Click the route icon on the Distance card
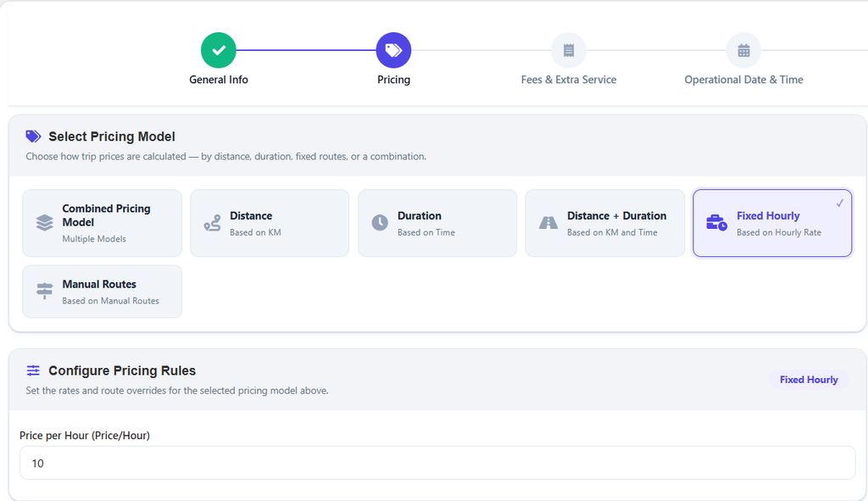This screenshot has height=501, width=868. pos(212,223)
